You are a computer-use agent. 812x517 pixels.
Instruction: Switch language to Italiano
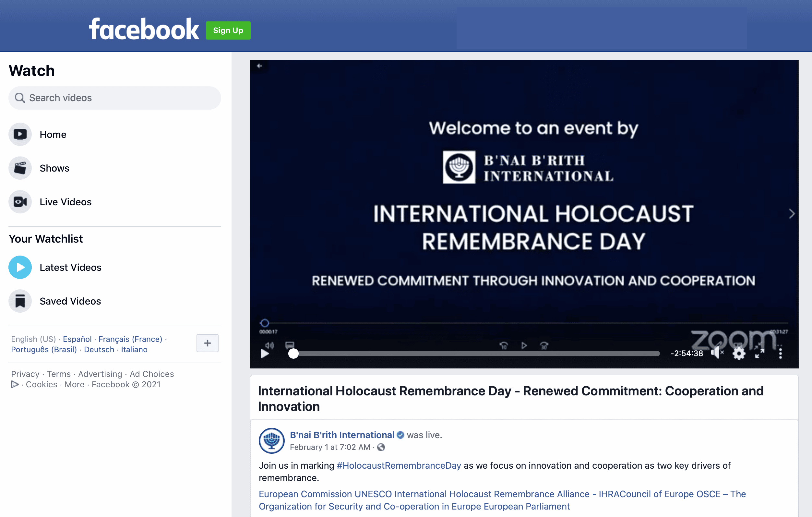[x=134, y=349]
